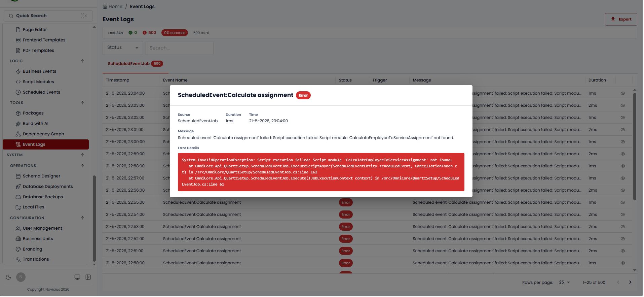The height and width of the screenshot is (297, 644).
Task: Sort by Message column header
Action: (422, 80)
